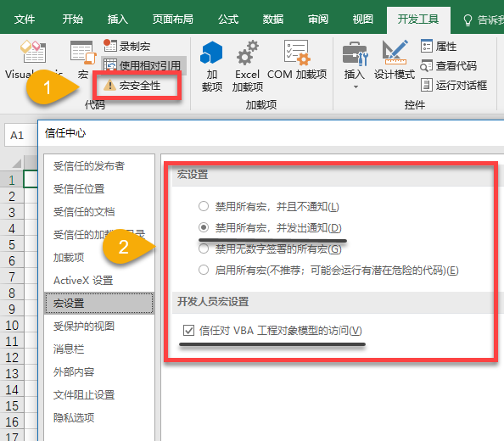Select row header 10
The height and width of the screenshot is (441, 504).
(x=12, y=326)
